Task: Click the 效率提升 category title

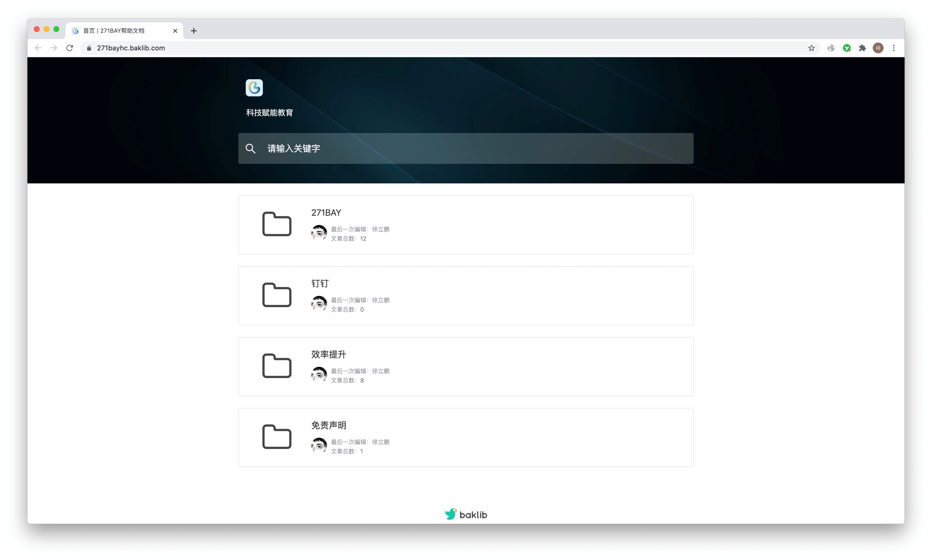Action: [x=328, y=354]
